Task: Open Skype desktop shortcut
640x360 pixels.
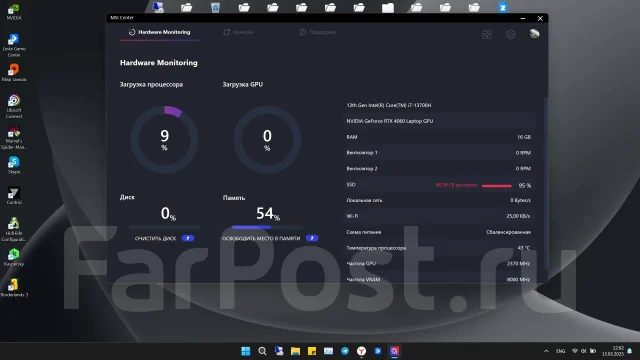Action: pyautogui.click(x=14, y=165)
